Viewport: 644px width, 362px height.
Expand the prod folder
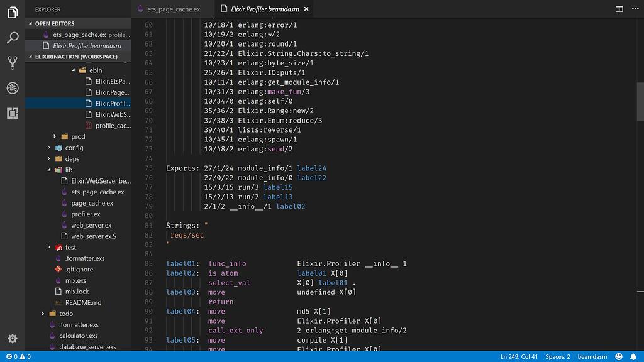54,136
